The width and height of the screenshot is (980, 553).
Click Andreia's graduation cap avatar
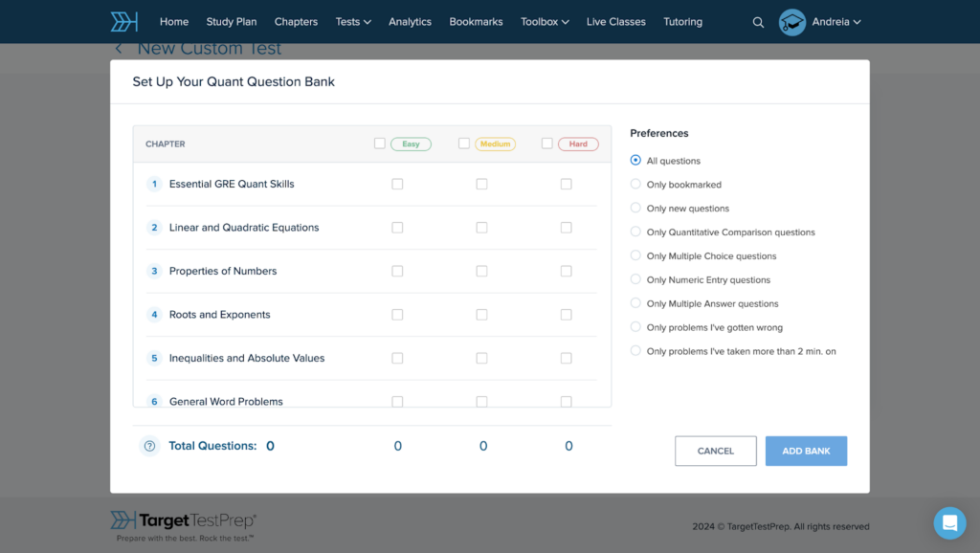(791, 21)
